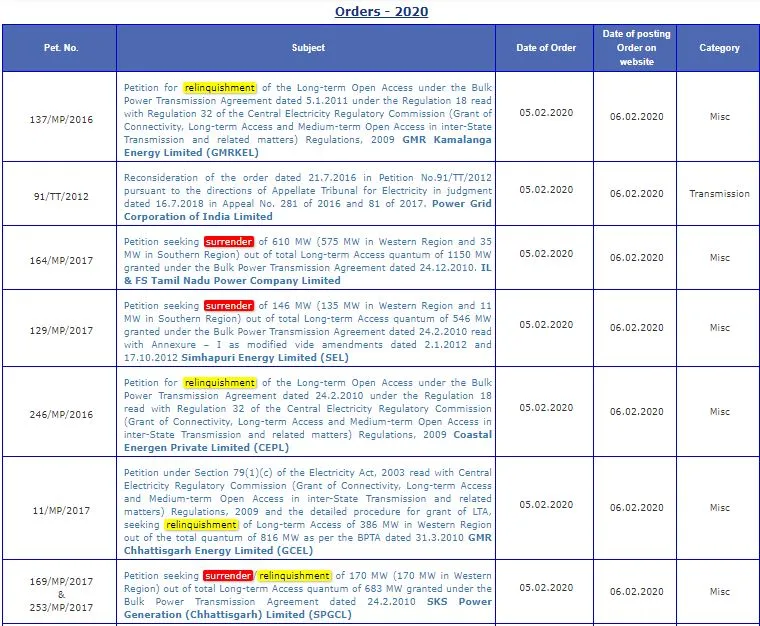Click posting date 06.02.2020 in 164/MP/2017 row
Screen dimensions: 760x626
coord(636,257)
